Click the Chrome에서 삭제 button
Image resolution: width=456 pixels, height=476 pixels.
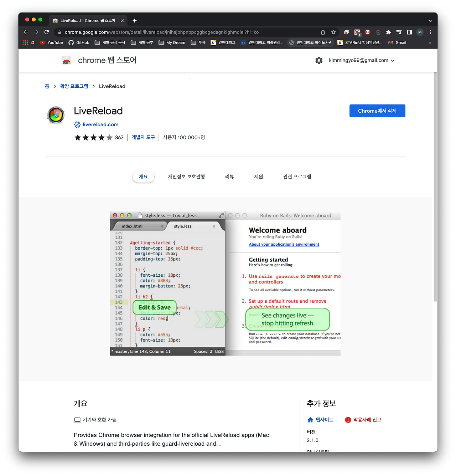[x=377, y=111]
